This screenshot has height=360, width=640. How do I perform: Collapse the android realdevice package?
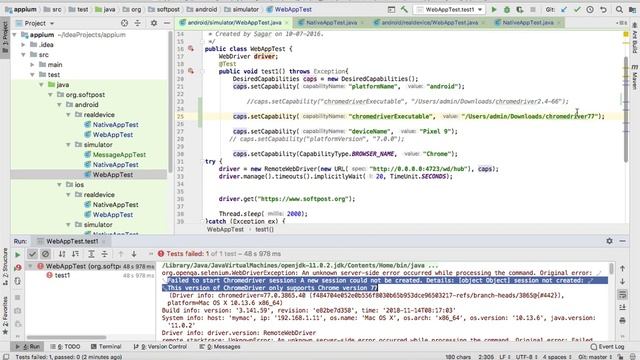tap(69, 115)
